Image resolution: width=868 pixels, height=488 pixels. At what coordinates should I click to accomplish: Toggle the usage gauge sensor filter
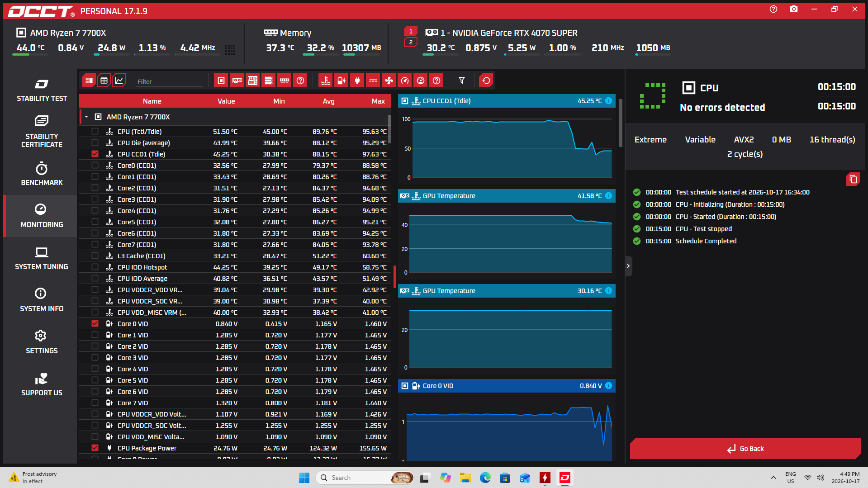pyautogui.click(x=421, y=81)
